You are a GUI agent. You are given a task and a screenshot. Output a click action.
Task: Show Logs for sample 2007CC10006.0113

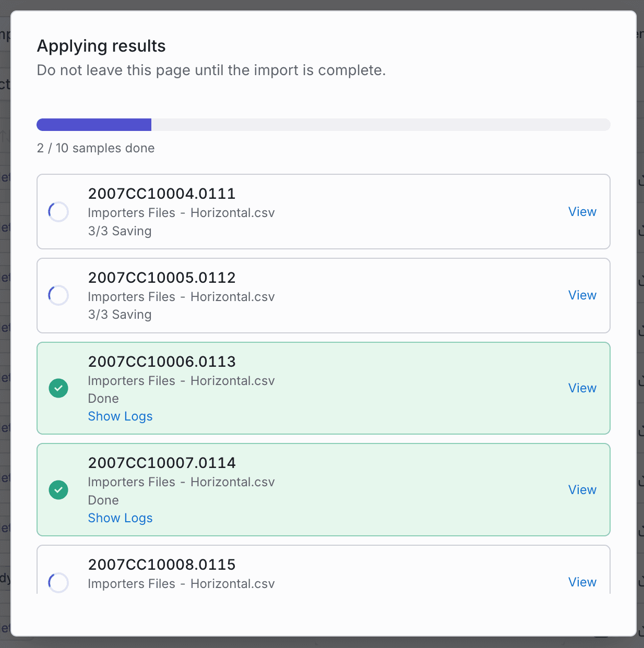coord(120,416)
